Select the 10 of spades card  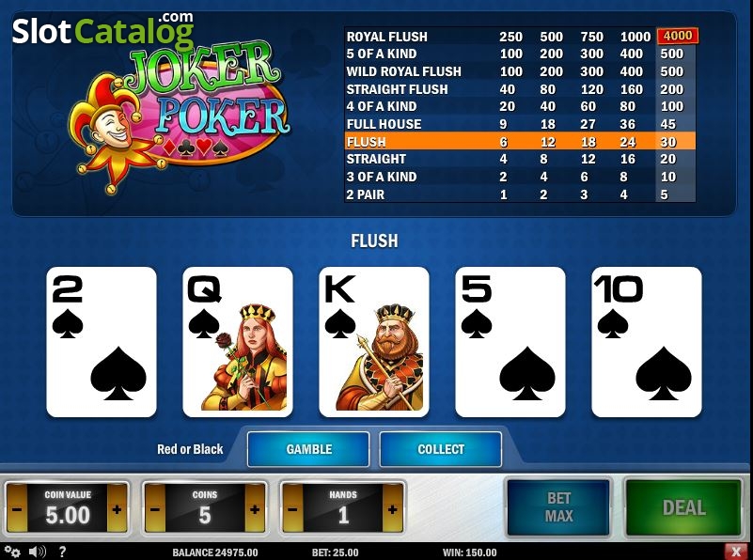point(647,342)
